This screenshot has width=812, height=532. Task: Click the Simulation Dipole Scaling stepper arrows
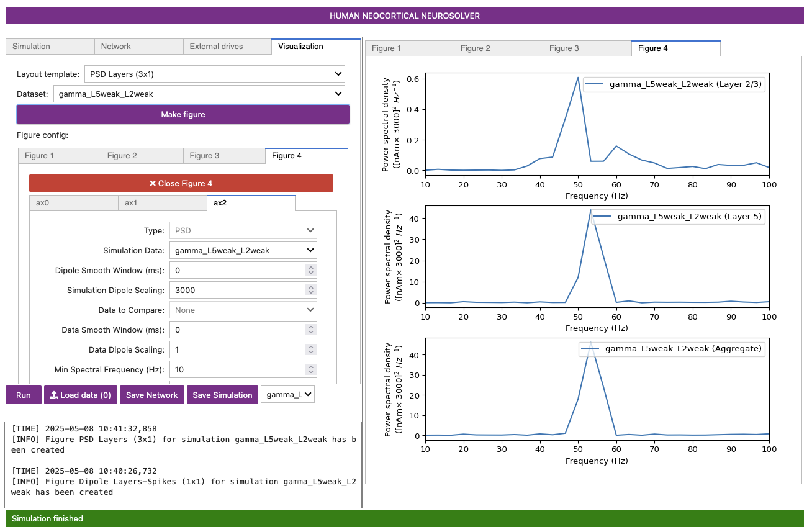[x=311, y=290]
